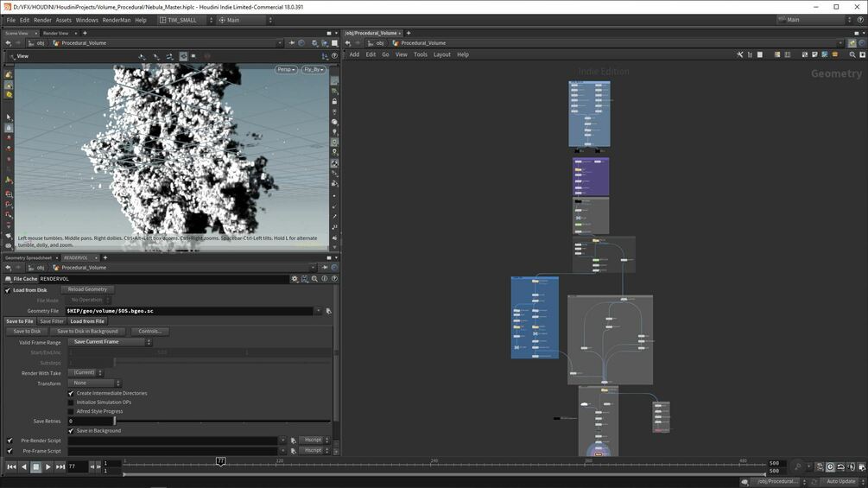This screenshot has height=488, width=868.
Task: Open file chooser for Pre-Render Script
Action: [294, 441]
